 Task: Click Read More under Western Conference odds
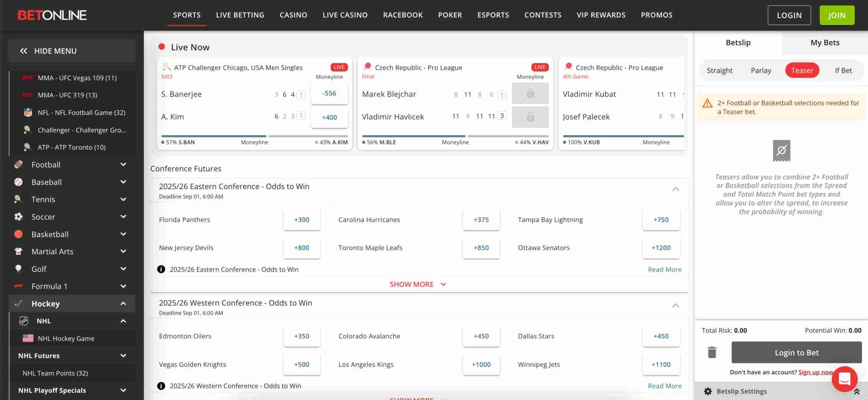click(x=664, y=386)
